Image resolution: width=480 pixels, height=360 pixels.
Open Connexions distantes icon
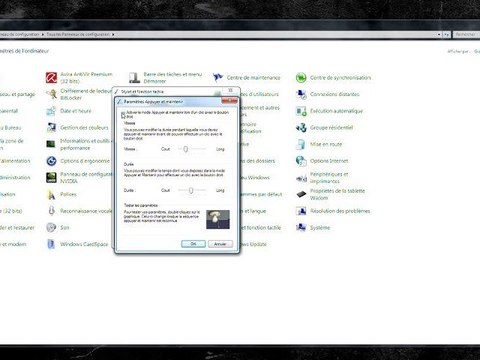pos(301,94)
